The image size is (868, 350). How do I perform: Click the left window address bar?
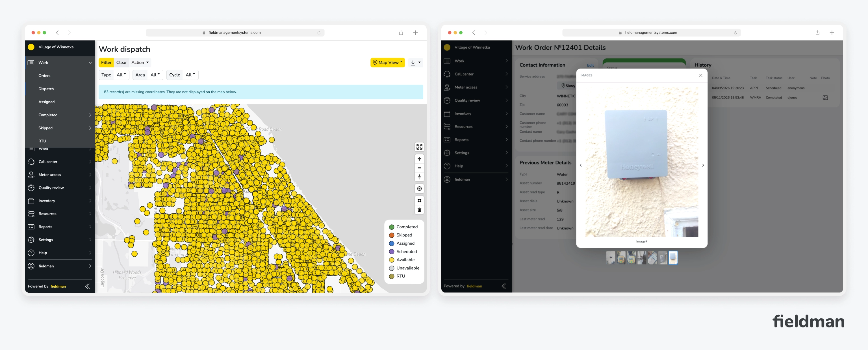[235, 33]
